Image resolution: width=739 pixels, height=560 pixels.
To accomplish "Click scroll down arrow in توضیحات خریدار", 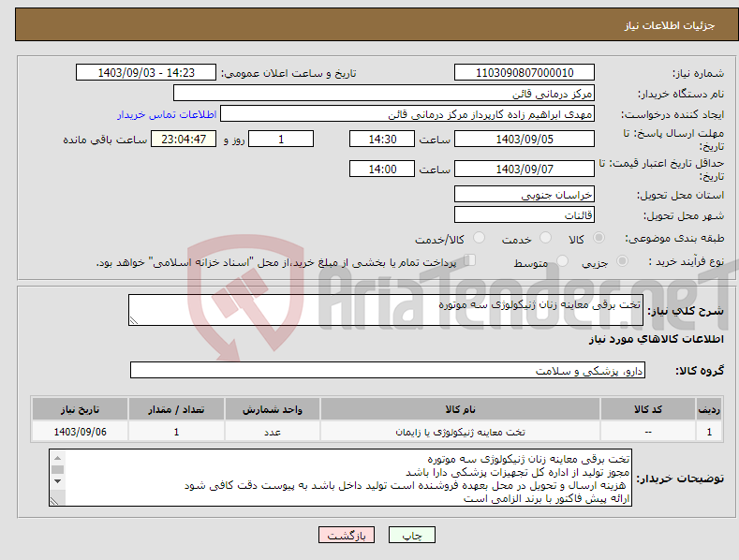I will click(x=57, y=481).
